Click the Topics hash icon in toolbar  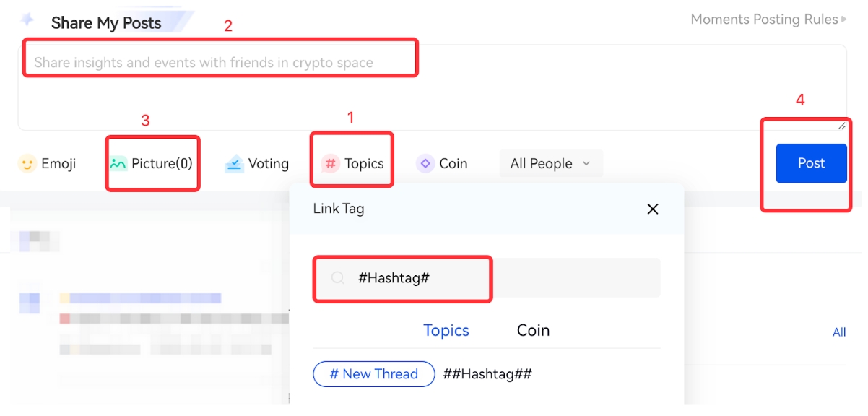coord(330,164)
